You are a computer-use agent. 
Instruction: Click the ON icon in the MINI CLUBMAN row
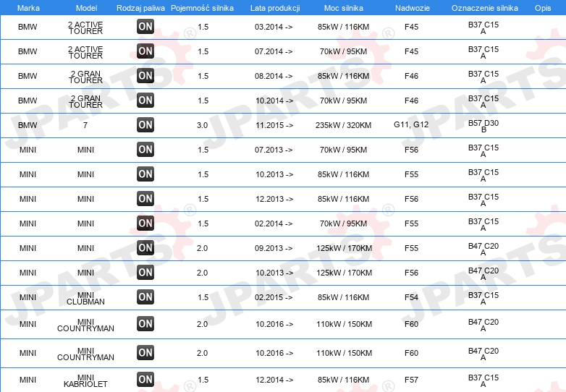tap(145, 297)
